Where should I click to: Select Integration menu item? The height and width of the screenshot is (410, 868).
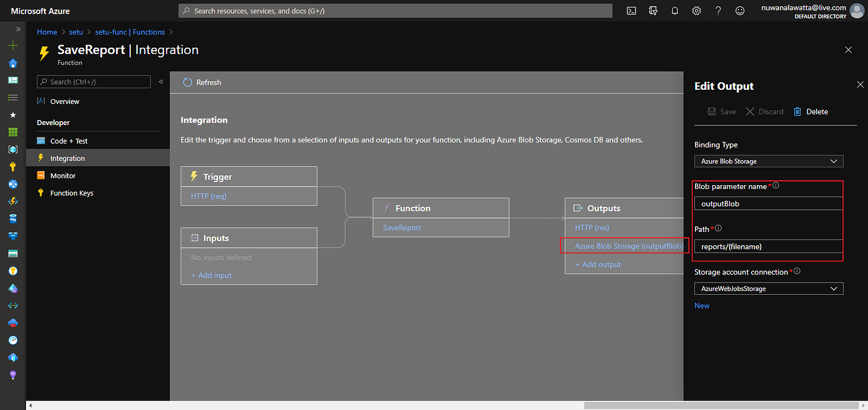pos(97,159)
